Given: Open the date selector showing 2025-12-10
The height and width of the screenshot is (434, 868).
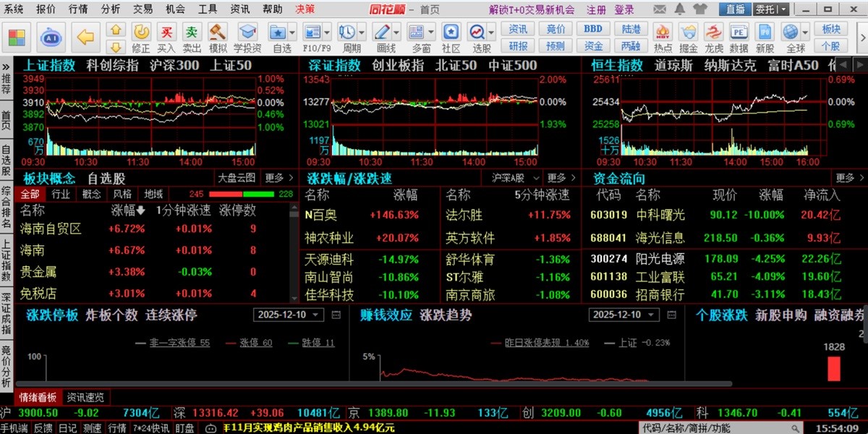Looking at the screenshot, I should tap(287, 315).
